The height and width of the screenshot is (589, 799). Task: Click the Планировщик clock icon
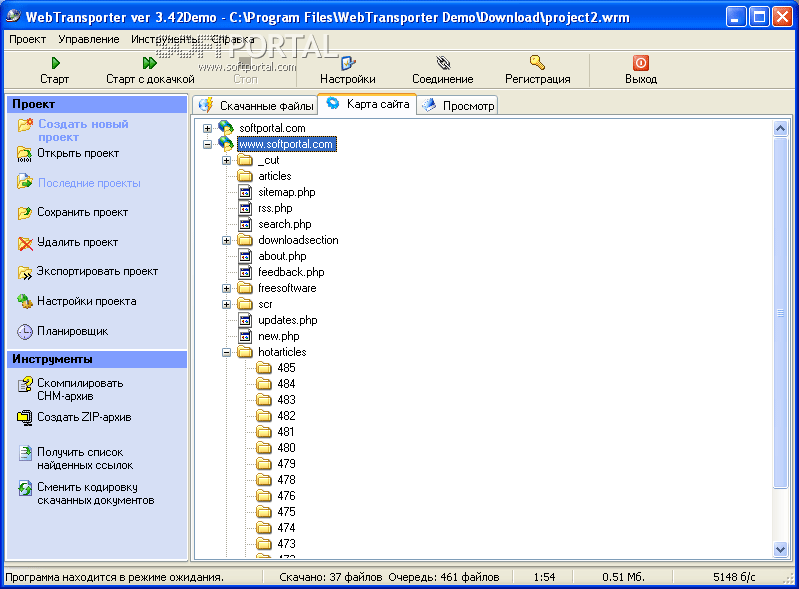pos(25,332)
